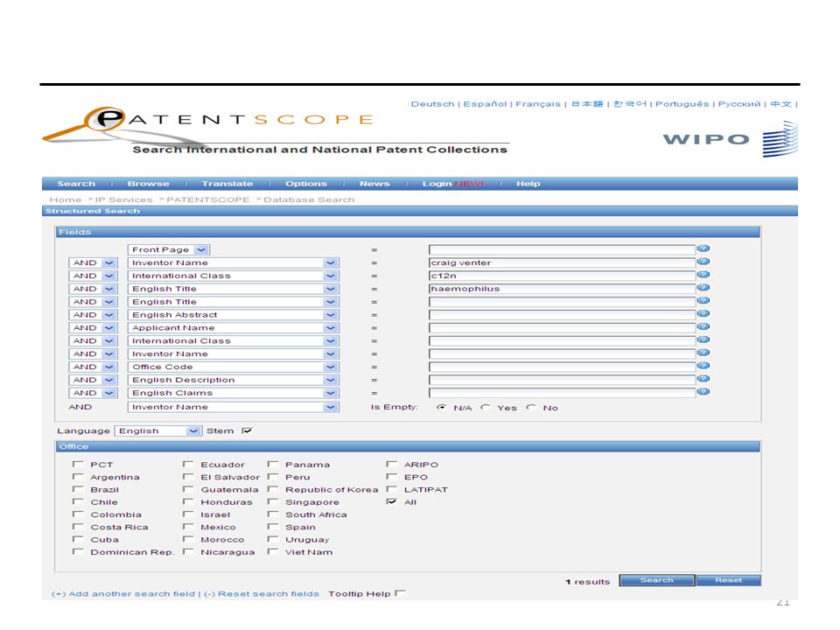Image resolution: width=840 pixels, height=630 pixels.
Task: Open AND operator dropdown for English Claims row
Action: pos(93,393)
